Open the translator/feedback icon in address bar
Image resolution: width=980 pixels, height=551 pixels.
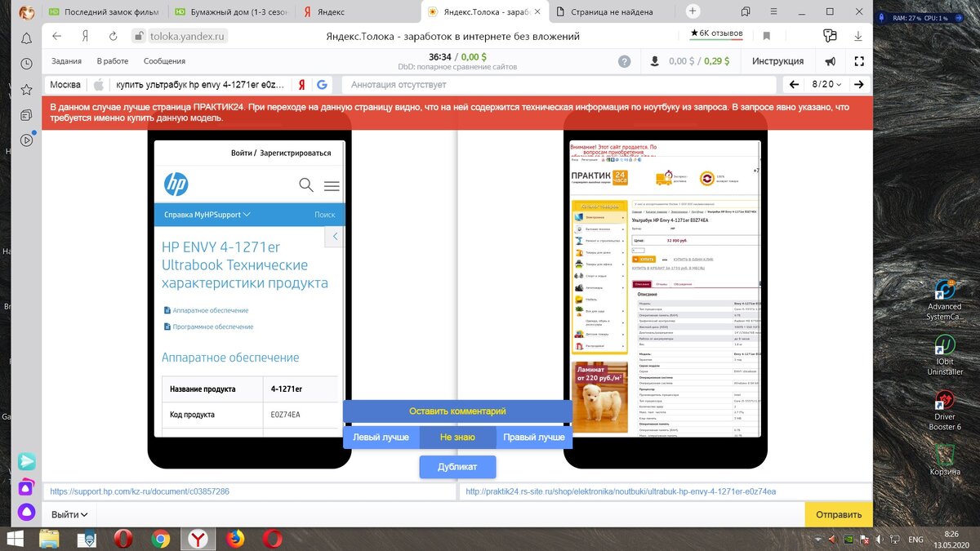[x=831, y=37]
